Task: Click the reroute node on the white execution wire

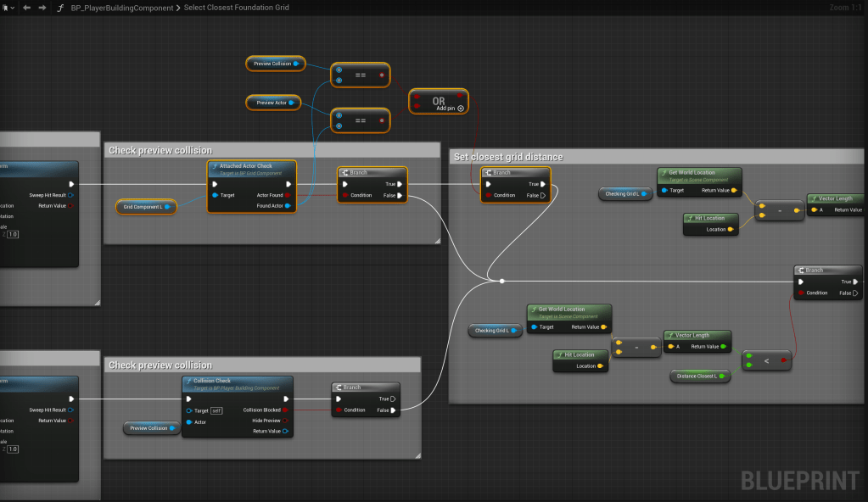Action: pos(502,281)
